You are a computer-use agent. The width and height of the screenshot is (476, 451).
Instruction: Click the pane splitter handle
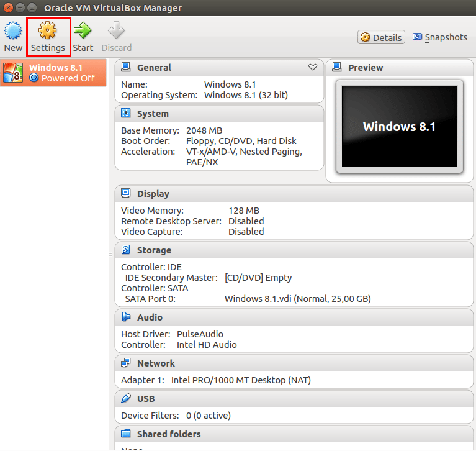click(x=110, y=253)
